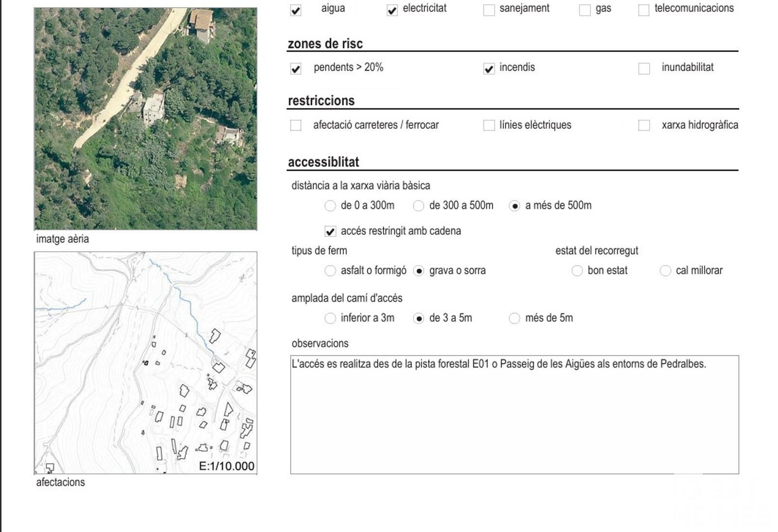The height and width of the screenshot is (532, 778).
Task: Uncheck the aigua checkbox
Action: click(x=296, y=10)
